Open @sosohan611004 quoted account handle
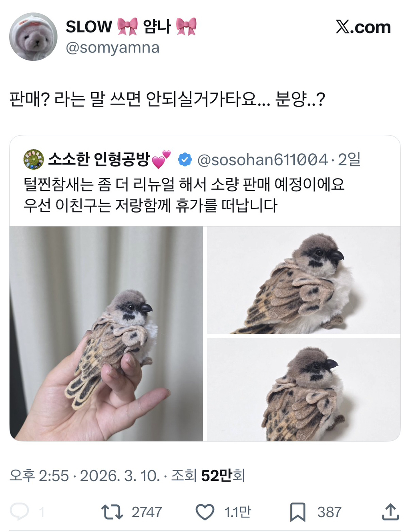The height and width of the screenshot is (532, 410). coord(263,160)
